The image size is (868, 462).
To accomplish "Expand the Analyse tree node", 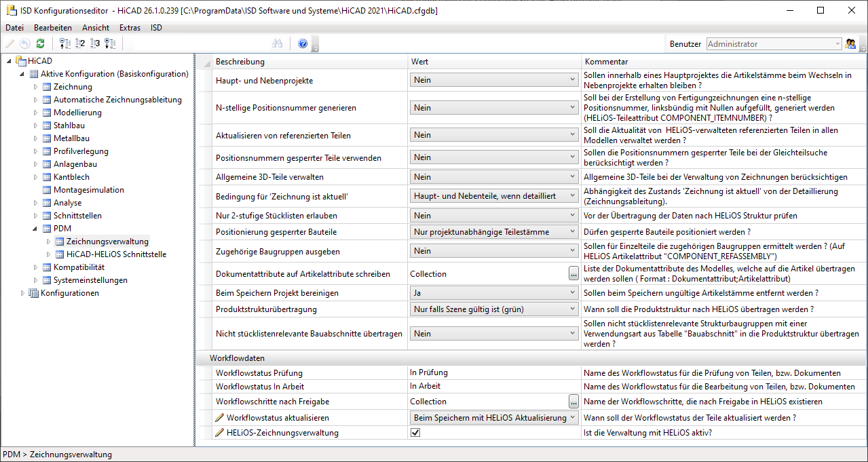I will coord(36,203).
